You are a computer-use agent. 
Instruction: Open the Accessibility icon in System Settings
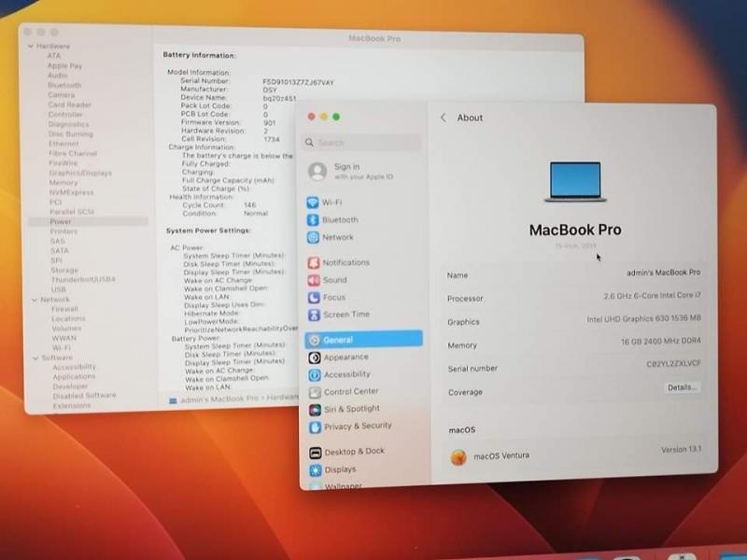pos(315,375)
